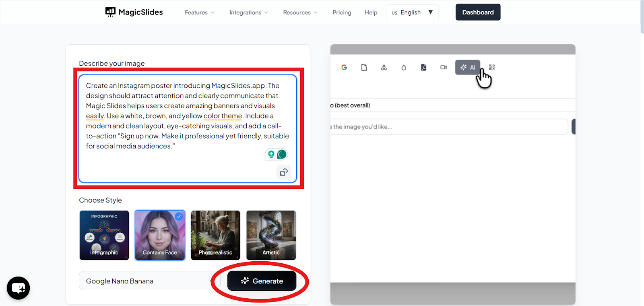This screenshot has height=306, width=644.
Task: Click the QR code icon in the preview toolbar
Action: 492,67
